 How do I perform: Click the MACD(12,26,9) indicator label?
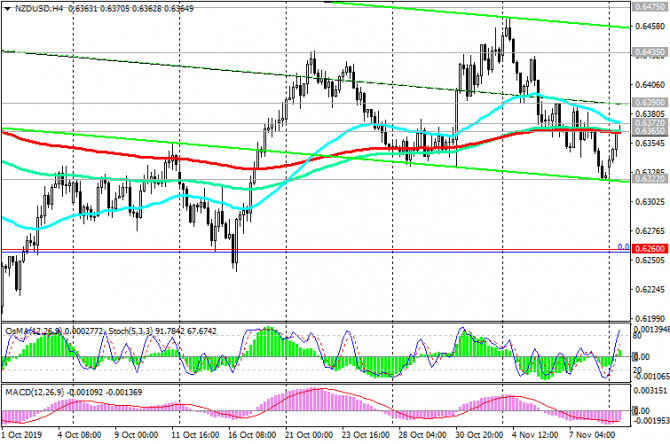pos(35,392)
